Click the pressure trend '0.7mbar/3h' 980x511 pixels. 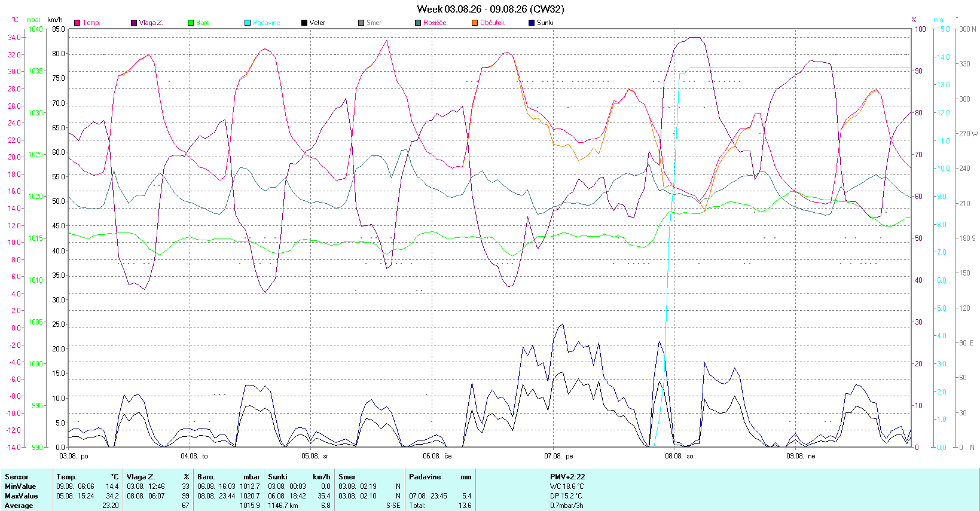tap(567, 506)
